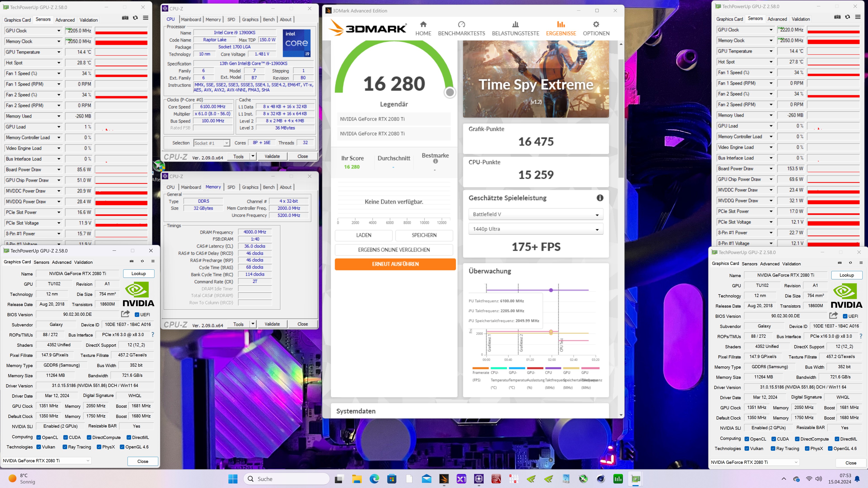This screenshot has height=488, width=868.
Task: Open menu icon in bottom-right GPU-Z
Action: pyautogui.click(x=861, y=263)
